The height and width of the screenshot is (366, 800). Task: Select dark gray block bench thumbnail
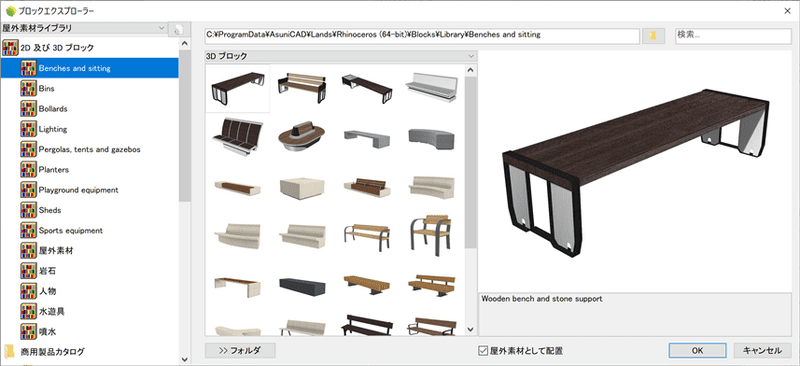[x=302, y=286]
